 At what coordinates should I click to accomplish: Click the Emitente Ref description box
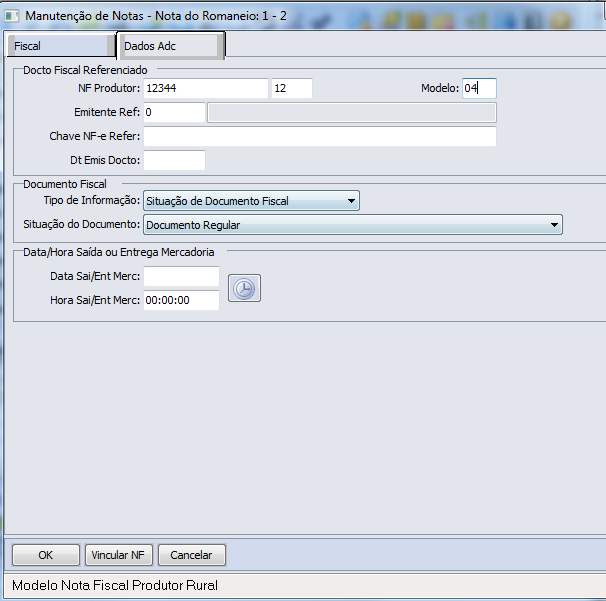click(352, 112)
